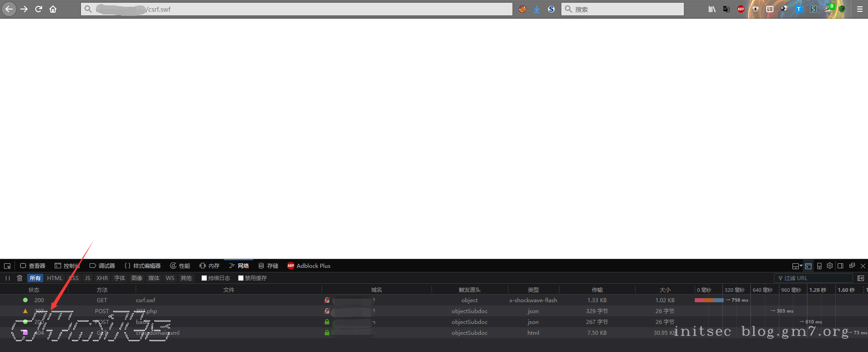
Task: Pause network recording
Action: (8, 278)
